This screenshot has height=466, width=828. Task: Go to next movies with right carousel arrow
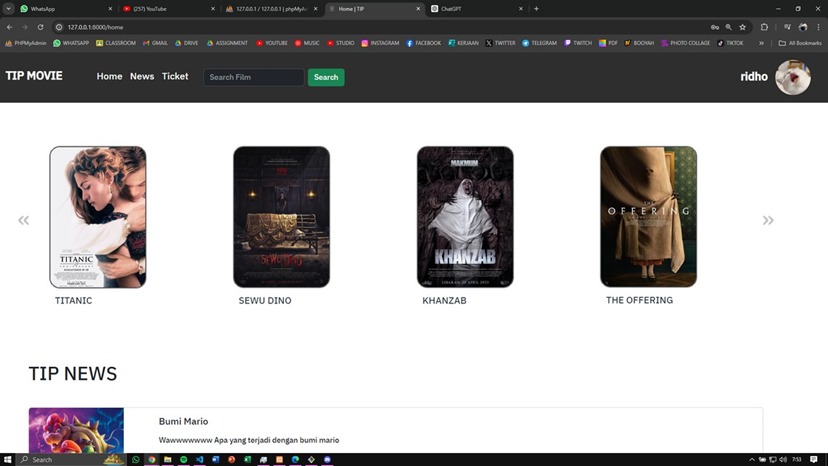point(768,220)
